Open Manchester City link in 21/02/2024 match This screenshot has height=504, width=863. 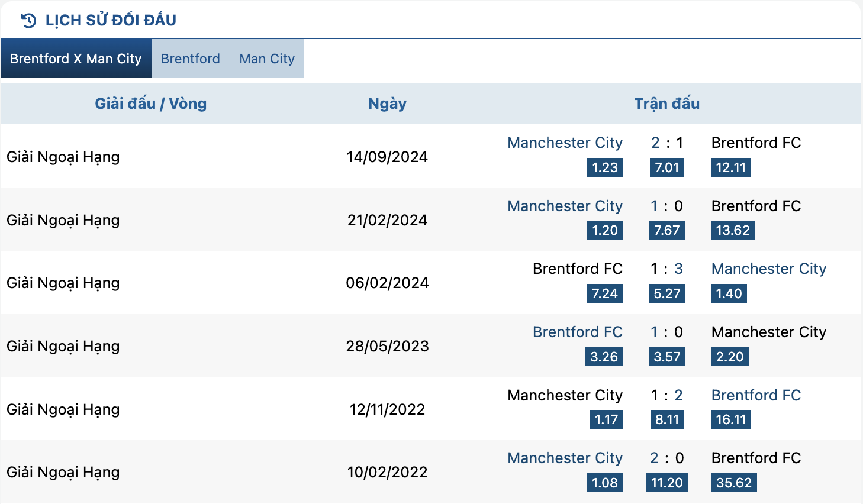(x=565, y=206)
